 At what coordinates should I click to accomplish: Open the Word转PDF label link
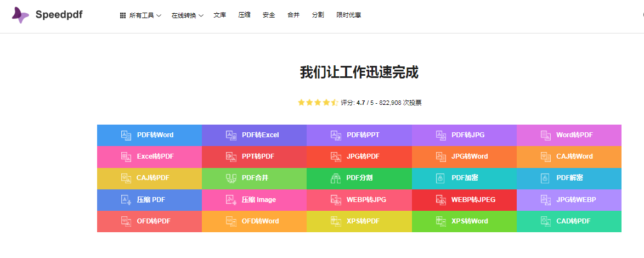(x=574, y=134)
